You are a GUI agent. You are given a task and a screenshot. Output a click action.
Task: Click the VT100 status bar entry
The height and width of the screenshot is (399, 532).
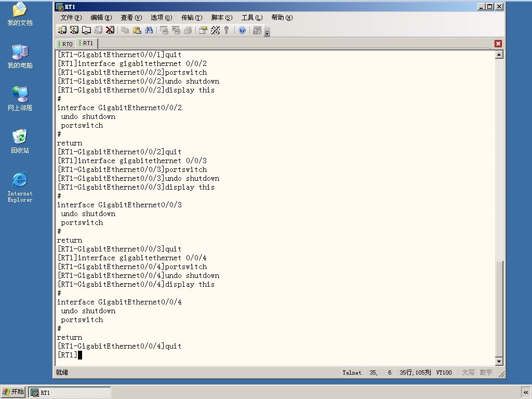(x=444, y=373)
